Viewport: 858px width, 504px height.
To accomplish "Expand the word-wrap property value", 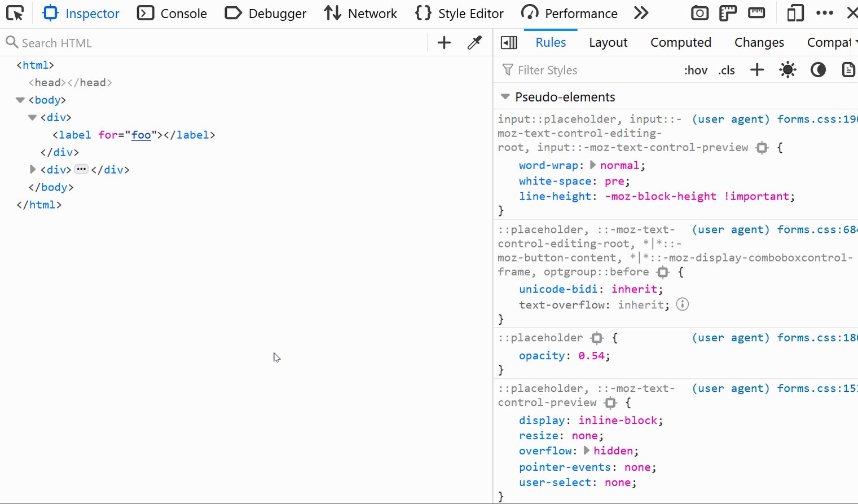I will tap(593, 165).
